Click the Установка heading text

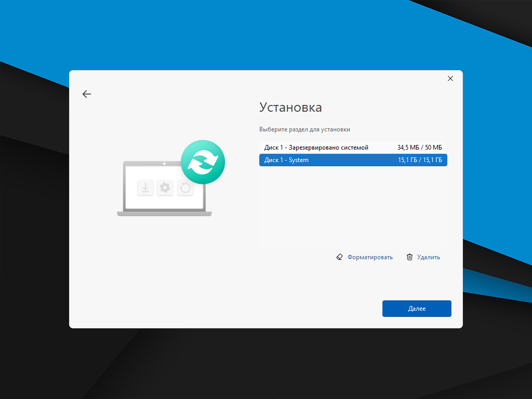pyautogui.click(x=290, y=108)
